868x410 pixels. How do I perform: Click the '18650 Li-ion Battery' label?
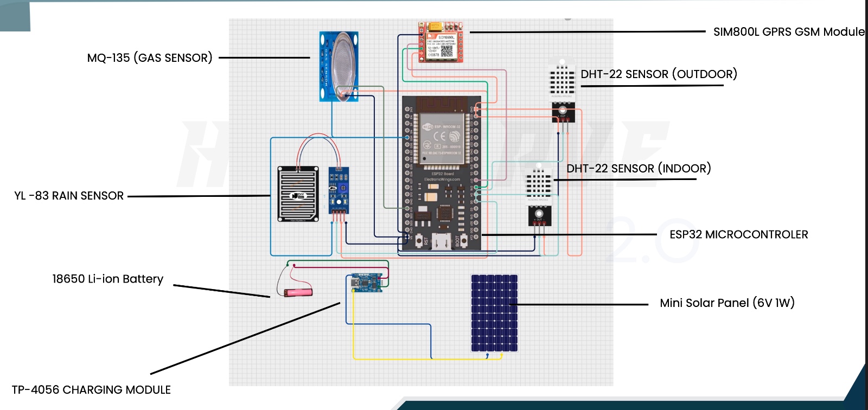tap(107, 279)
